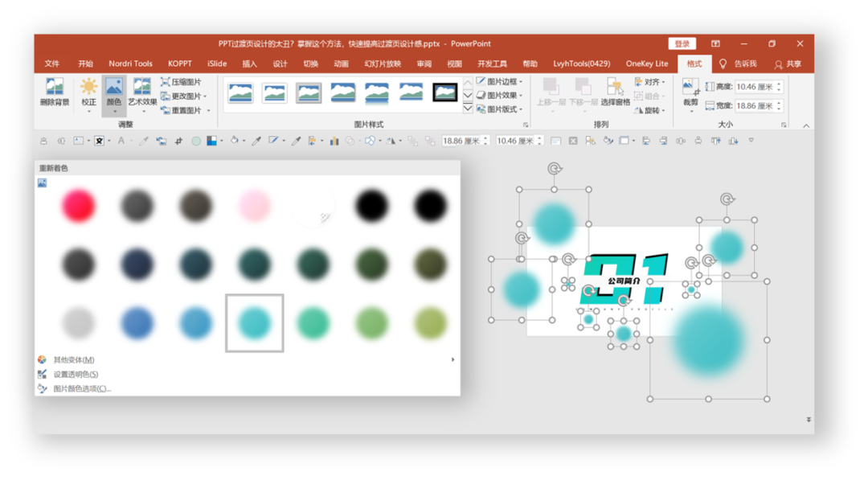Click the ribbon 宽度 width field
The height and width of the screenshot is (480, 868).
click(758, 106)
